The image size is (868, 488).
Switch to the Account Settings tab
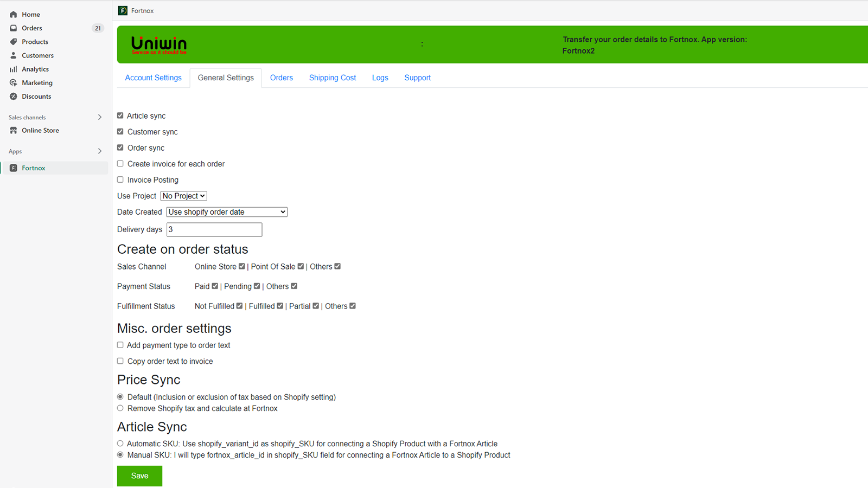(x=154, y=78)
